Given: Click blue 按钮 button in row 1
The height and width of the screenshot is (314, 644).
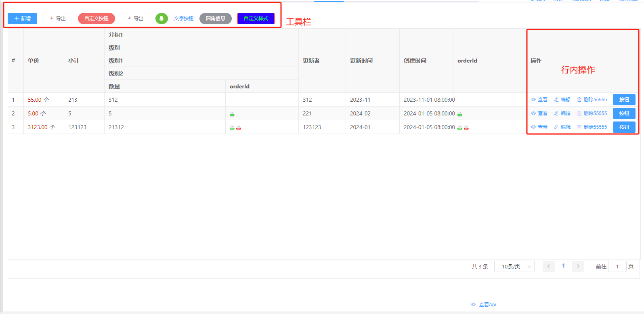Looking at the screenshot, I should 624,100.
